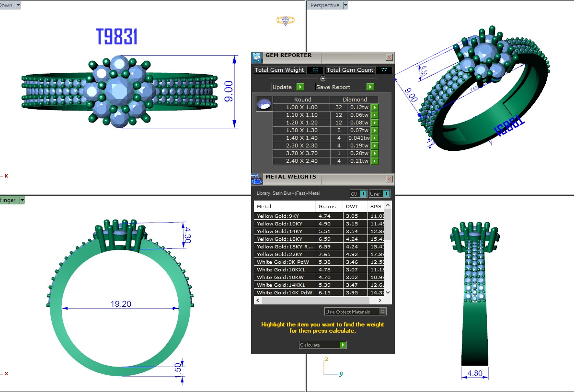Select the Yellow Gold:14KY row
The width and height of the screenshot is (574, 392).
(x=285, y=231)
